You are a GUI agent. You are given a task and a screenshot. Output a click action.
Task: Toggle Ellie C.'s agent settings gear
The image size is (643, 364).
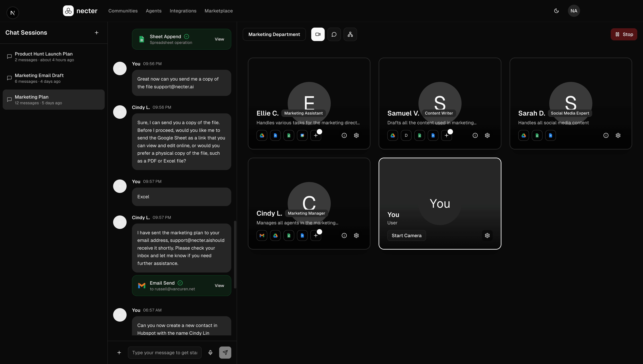point(356,135)
